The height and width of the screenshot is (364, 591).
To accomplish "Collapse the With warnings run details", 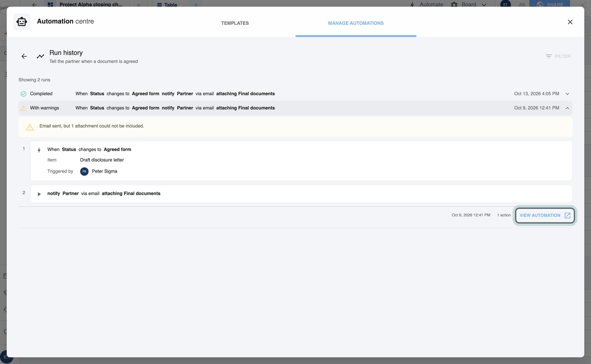I will click(x=567, y=108).
